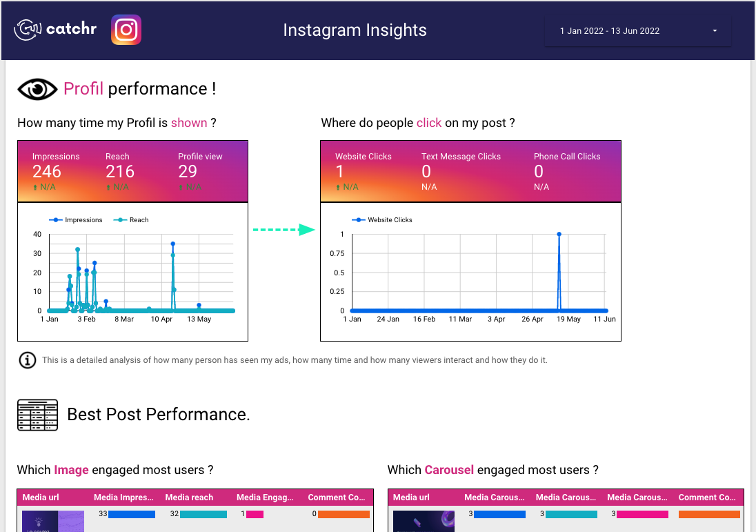This screenshot has width=756, height=532.
Task: Open the 1 Jan 2022 - 13 Jun 2022 date dropdown
Action: 637,30
